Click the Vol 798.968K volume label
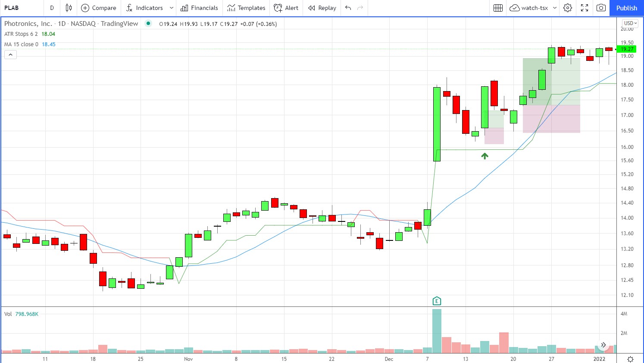This screenshot has height=363, width=644. (x=22, y=314)
